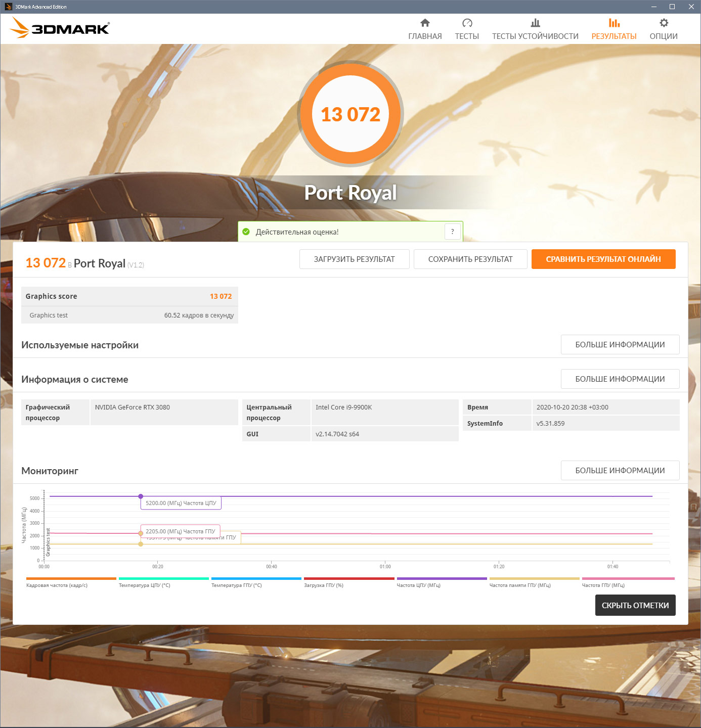This screenshot has height=728, width=701.
Task: Click the Центральный процессор label cell
Action: point(276,412)
